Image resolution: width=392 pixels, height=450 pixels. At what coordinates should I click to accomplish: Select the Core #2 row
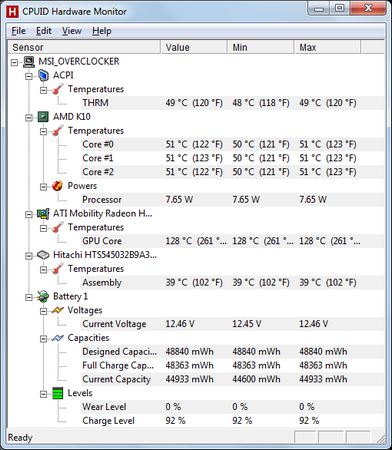[x=232, y=172]
